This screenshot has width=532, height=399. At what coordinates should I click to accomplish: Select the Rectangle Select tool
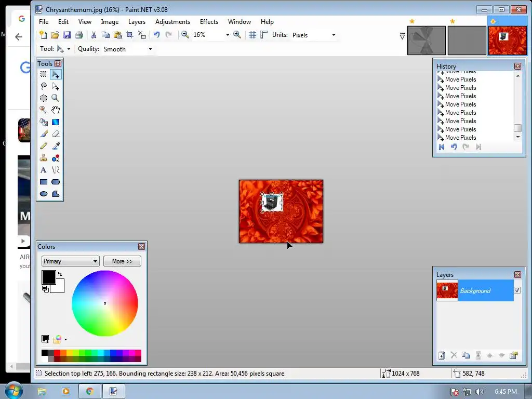[x=44, y=74]
